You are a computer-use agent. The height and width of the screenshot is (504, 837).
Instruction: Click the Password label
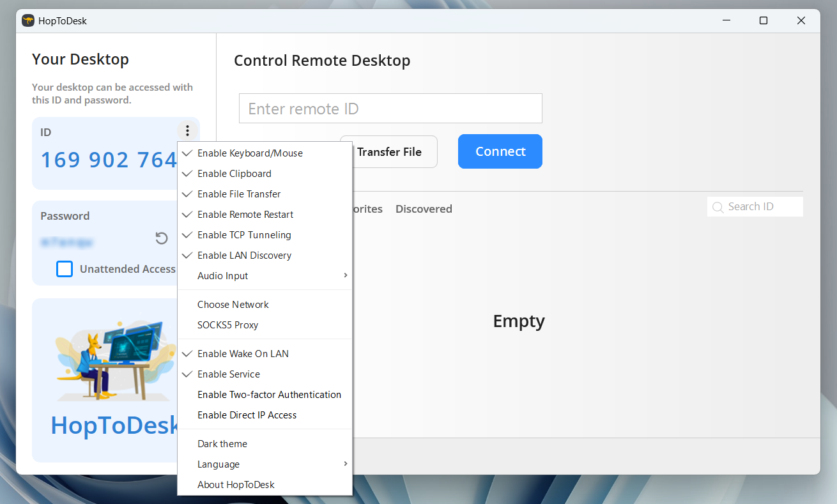[x=65, y=216]
